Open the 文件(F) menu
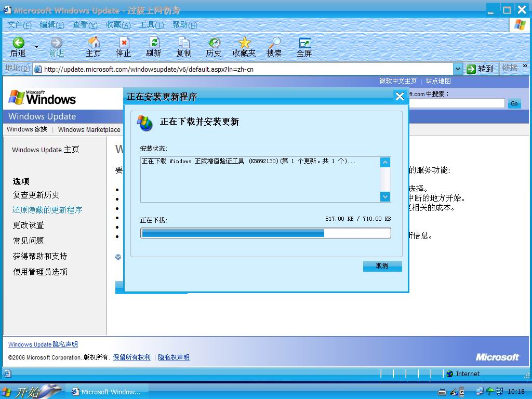Screen dimensions: 532x399 pos(19,25)
